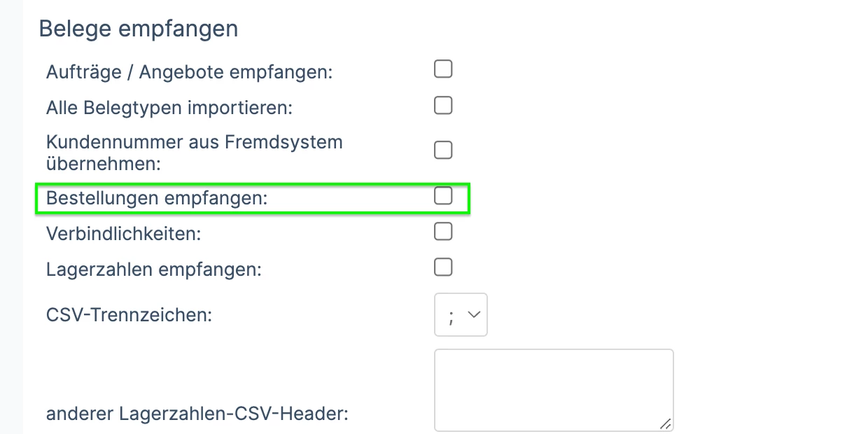868x434 pixels.
Task: Click the Verbindlichkeiten label text
Action: pos(123,234)
